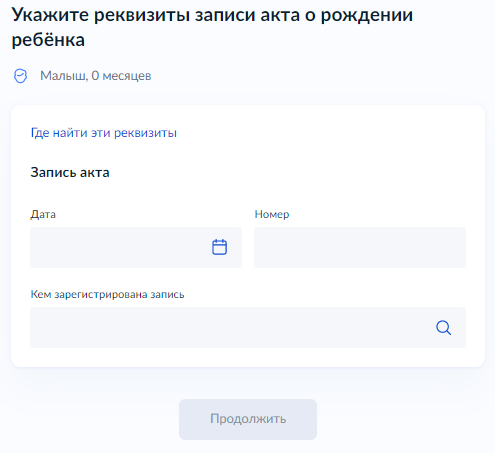Screen dimensions: 495x453
Task: Click the Кем зарегистрирована запись label
Action: 107,294
